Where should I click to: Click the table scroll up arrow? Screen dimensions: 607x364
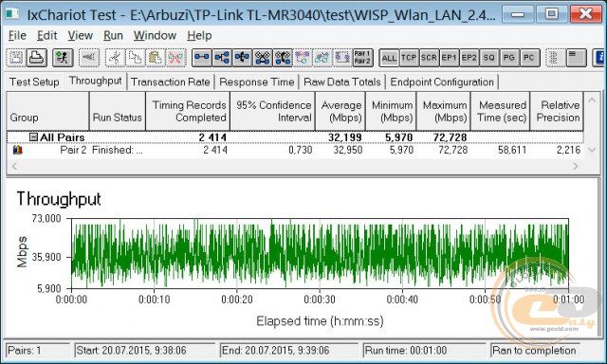coord(592,100)
